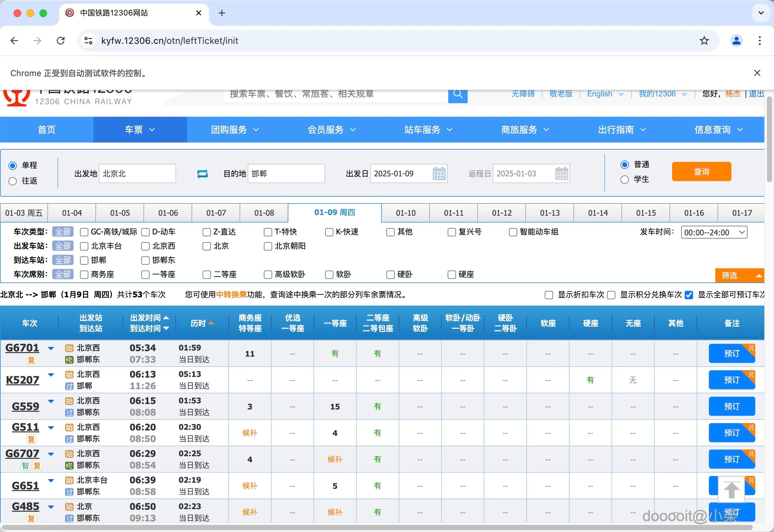Viewport: 774px width, 532px height.
Task: Sort trains by duration using 历时 arrow
Action: (x=212, y=323)
